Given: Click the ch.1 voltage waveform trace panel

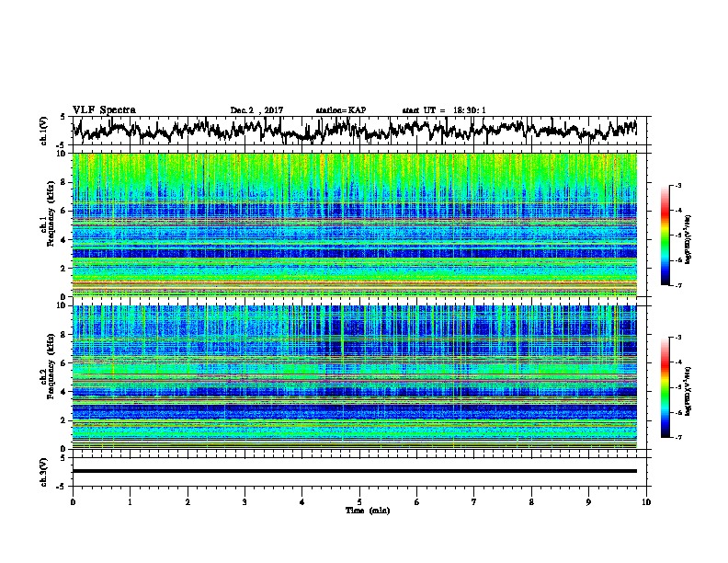Looking at the screenshot, I should pos(358,131).
